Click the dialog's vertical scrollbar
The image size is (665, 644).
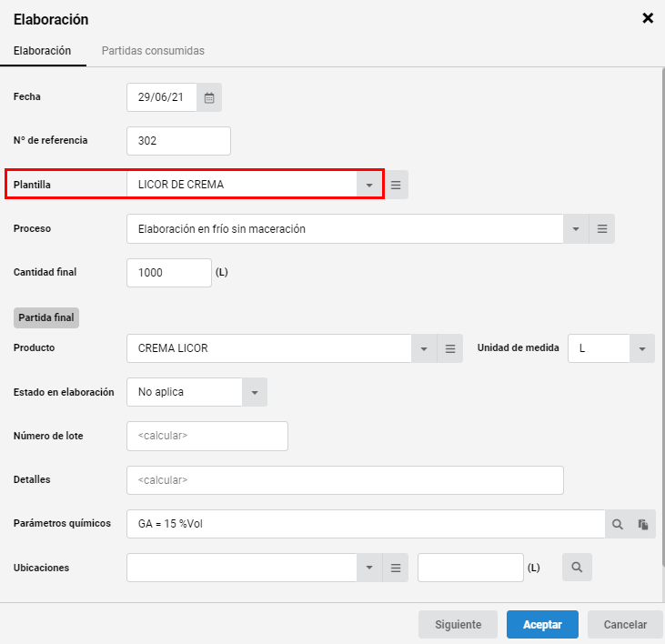[x=663, y=317]
